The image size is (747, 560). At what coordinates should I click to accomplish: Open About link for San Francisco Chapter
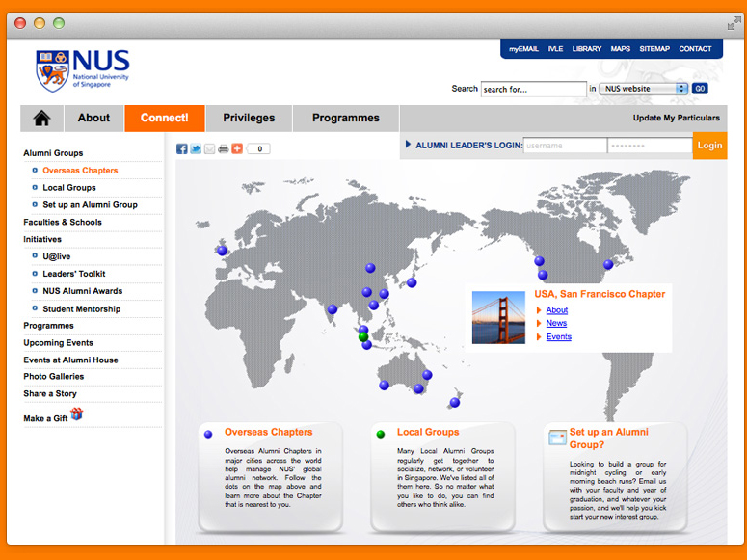557,310
